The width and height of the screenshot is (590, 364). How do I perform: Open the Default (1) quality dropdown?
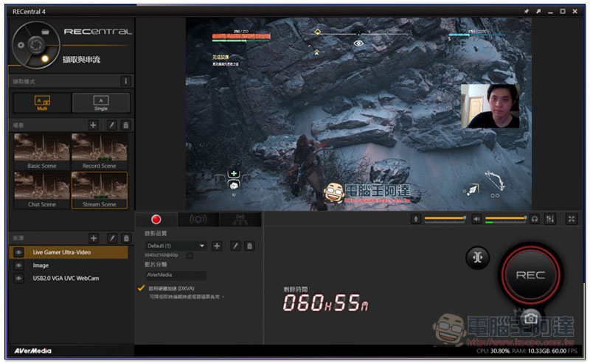click(176, 246)
